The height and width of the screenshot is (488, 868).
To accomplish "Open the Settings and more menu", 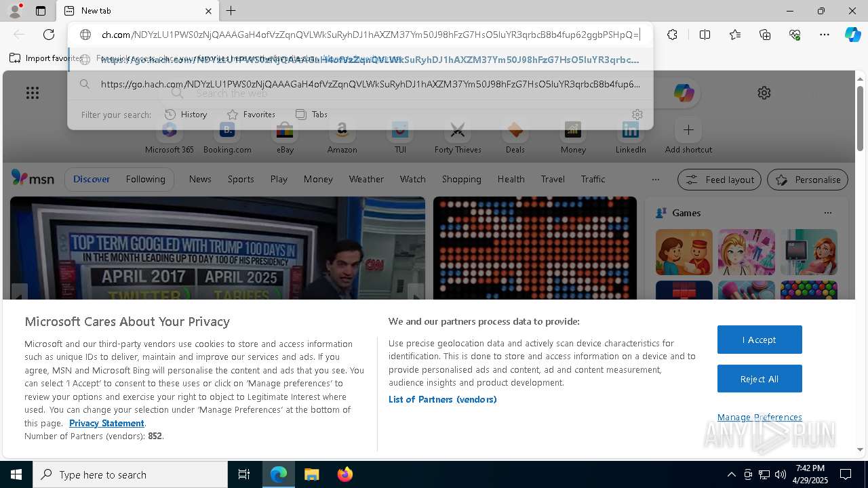I will [x=825, y=35].
